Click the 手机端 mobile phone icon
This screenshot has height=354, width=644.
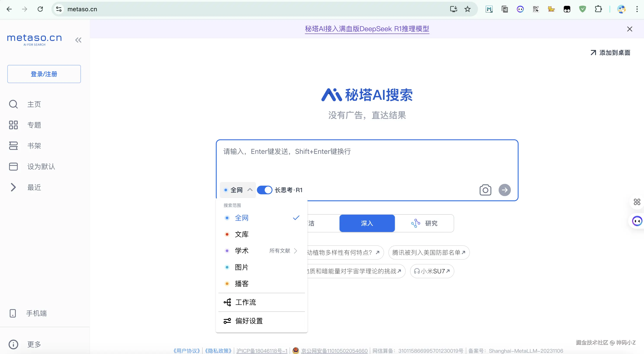click(13, 313)
